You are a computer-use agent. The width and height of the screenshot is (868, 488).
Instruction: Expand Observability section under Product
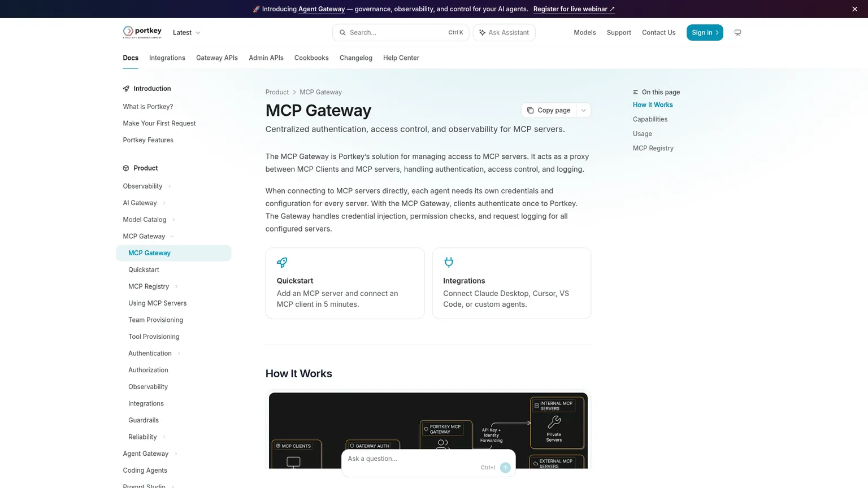(x=170, y=186)
